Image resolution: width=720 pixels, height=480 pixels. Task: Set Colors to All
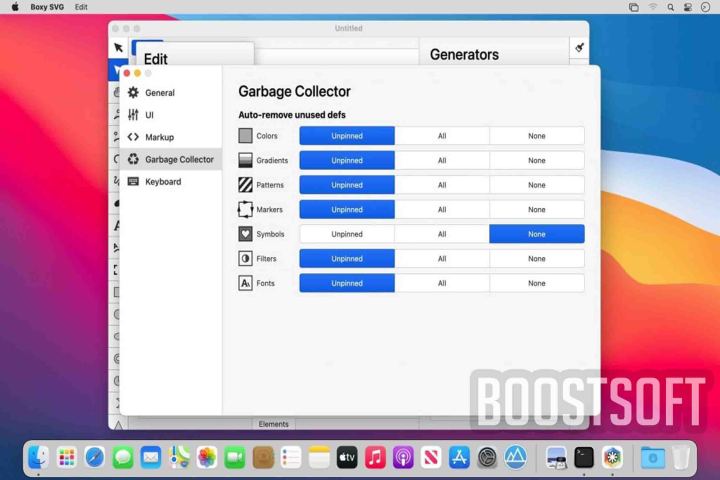(x=442, y=136)
